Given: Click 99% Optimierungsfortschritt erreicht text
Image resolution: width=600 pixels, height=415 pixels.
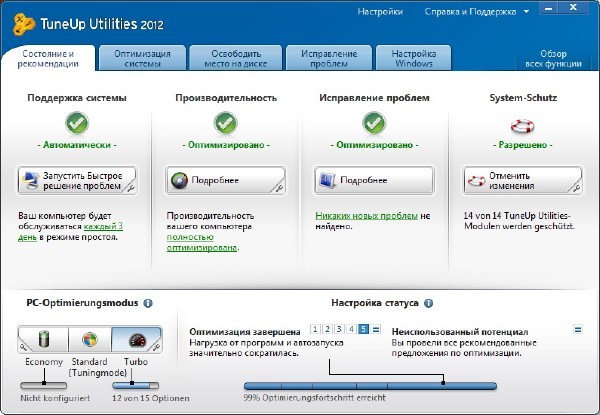Looking at the screenshot, I should (x=315, y=398).
